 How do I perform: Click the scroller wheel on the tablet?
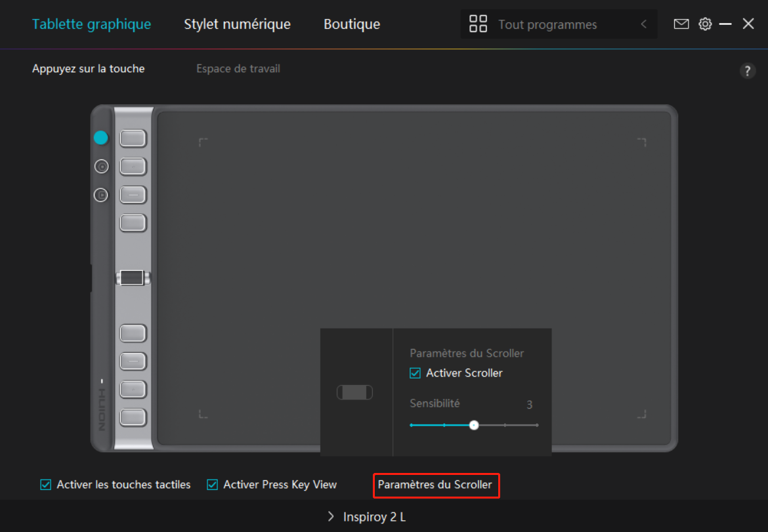(133, 277)
